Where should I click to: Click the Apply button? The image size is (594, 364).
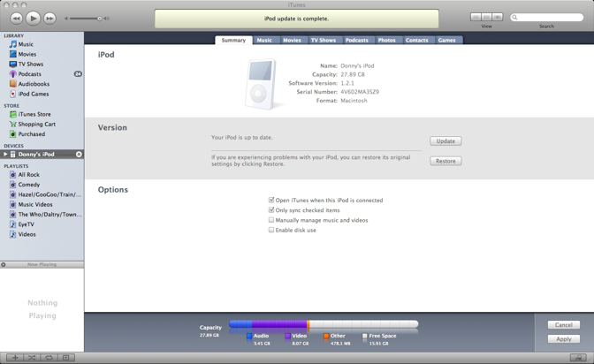point(563,338)
